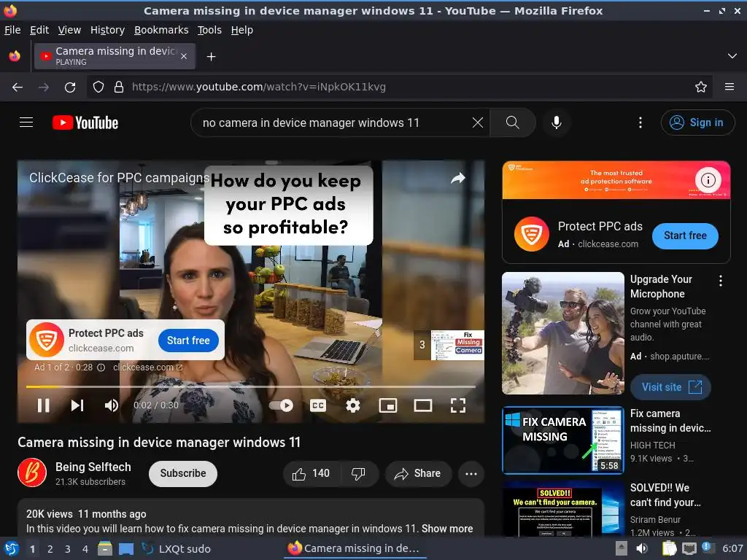Share the video using Share button
Viewport: 747px width, 560px height.
pos(418,473)
